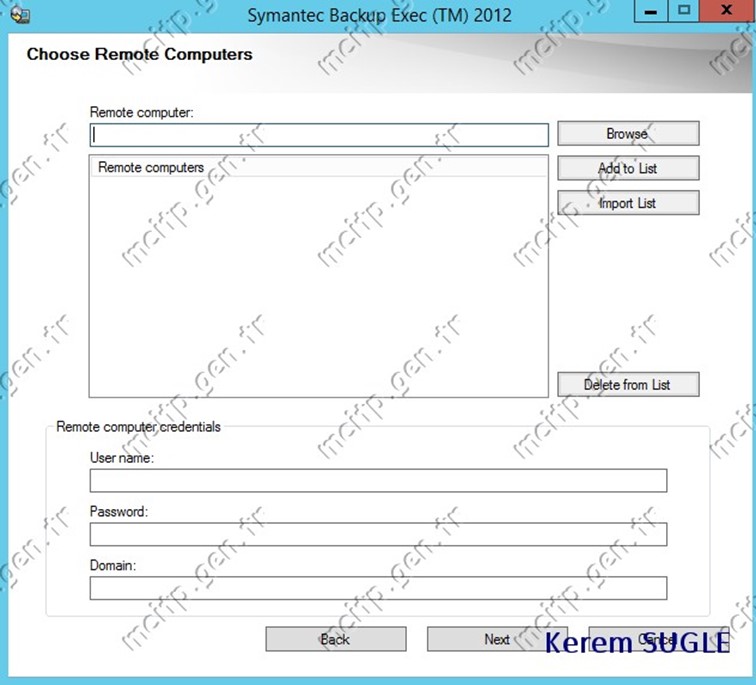Screen dimensions: 756x685
Task: Click the 'Password:' label
Action: tap(119, 511)
